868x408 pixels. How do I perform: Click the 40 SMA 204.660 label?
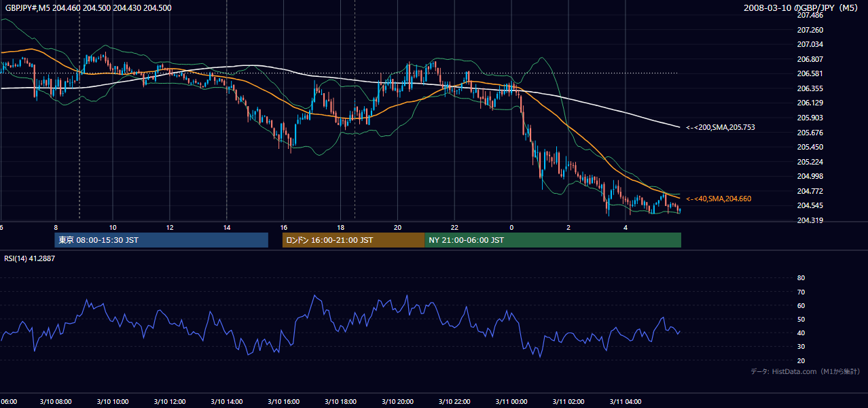719,199
